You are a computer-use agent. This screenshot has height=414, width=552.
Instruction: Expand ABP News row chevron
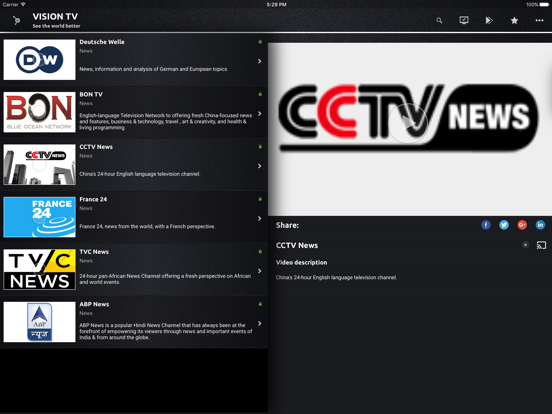tap(259, 324)
